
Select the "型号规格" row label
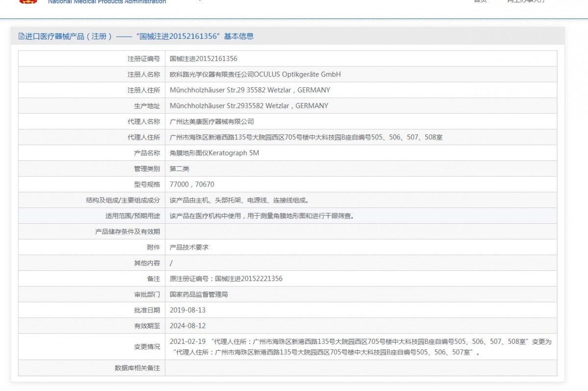click(147, 184)
